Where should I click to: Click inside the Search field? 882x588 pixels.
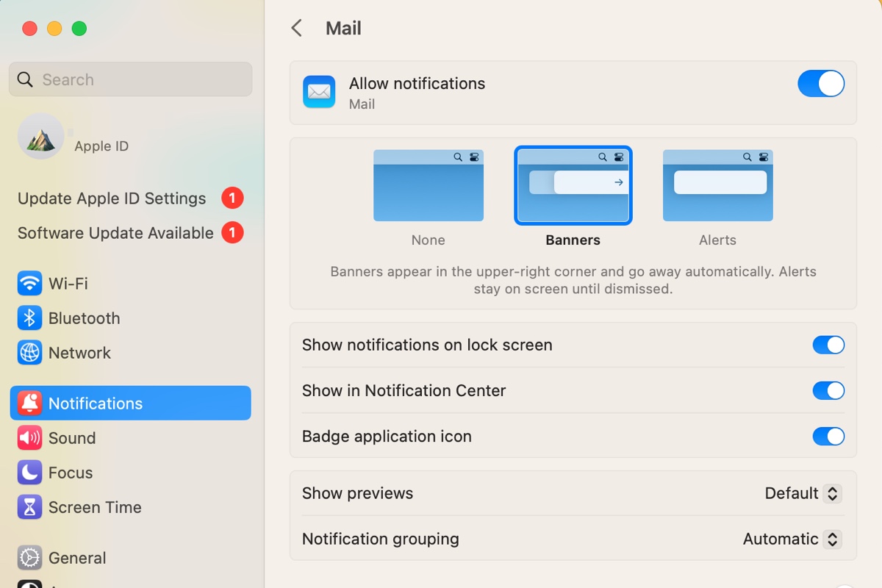pos(130,79)
